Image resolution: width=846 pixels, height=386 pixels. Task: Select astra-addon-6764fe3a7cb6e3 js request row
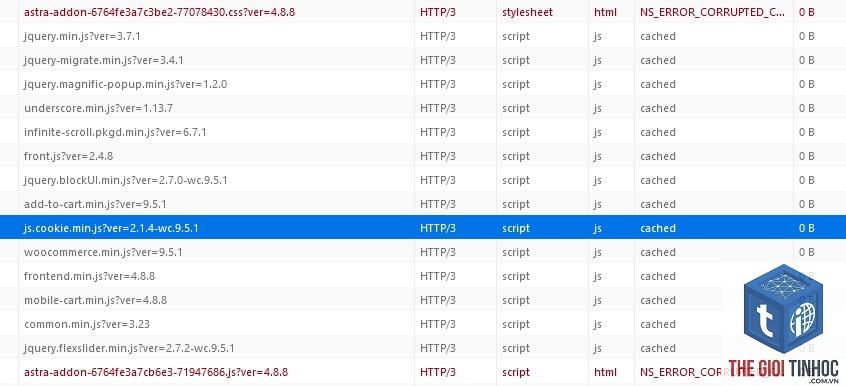(423, 372)
